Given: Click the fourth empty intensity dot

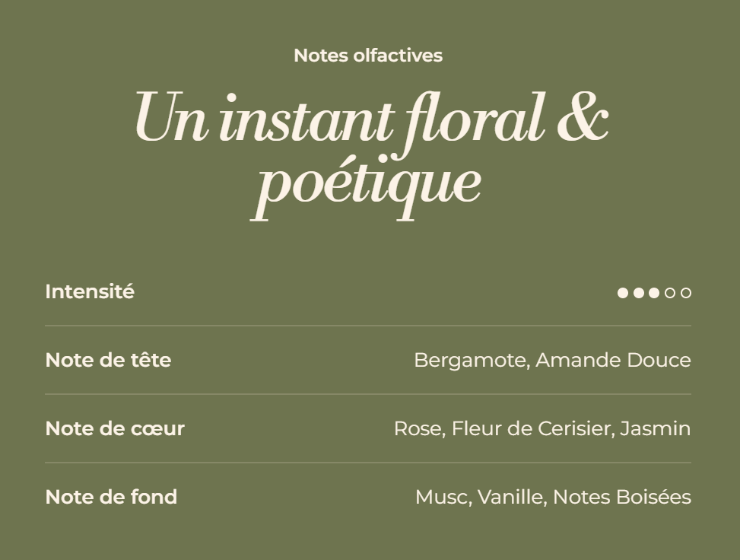Looking at the screenshot, I should tap(670, 293).
